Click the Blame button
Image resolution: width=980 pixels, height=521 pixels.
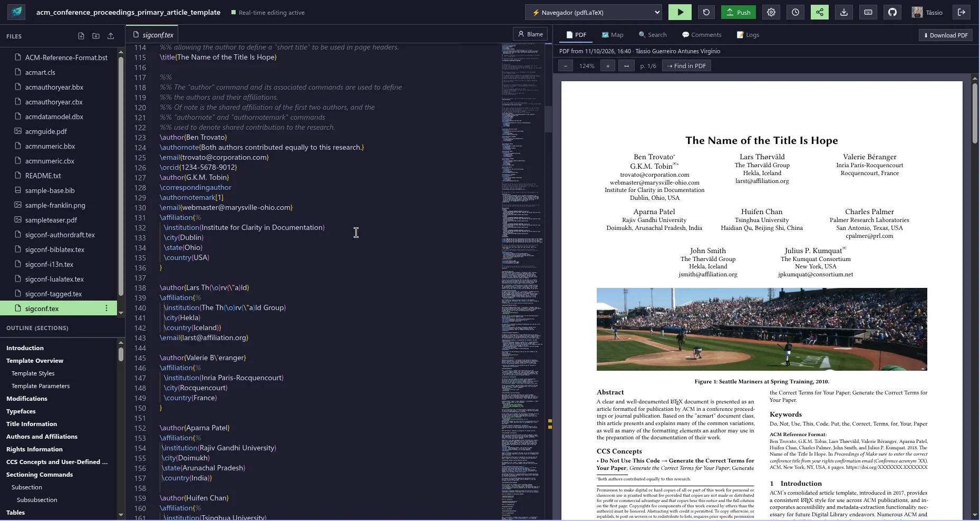(530, 34)
